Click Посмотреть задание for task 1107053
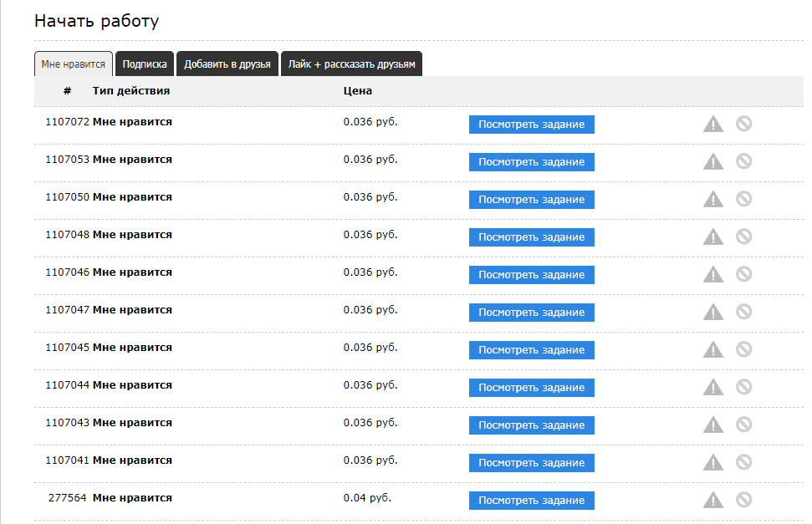Screen dimensions: 812x524 coord(531,162)
